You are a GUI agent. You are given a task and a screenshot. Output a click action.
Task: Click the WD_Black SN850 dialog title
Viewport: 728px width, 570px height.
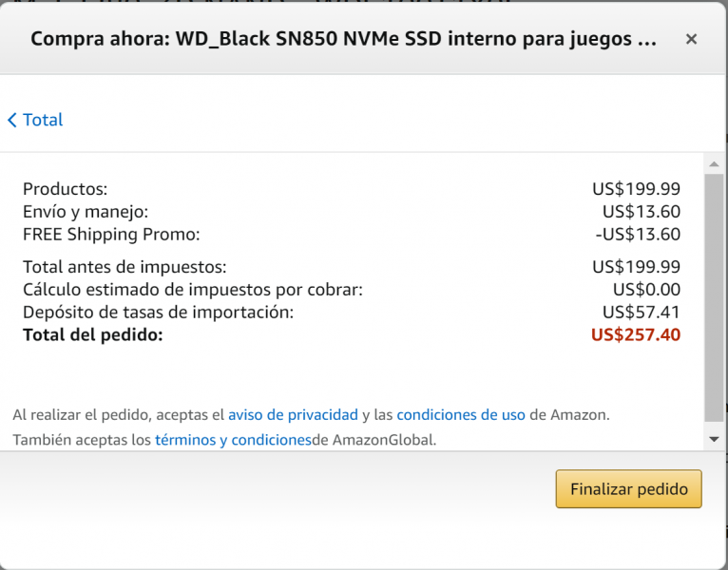pyautogui.click(x=344, y=39)
